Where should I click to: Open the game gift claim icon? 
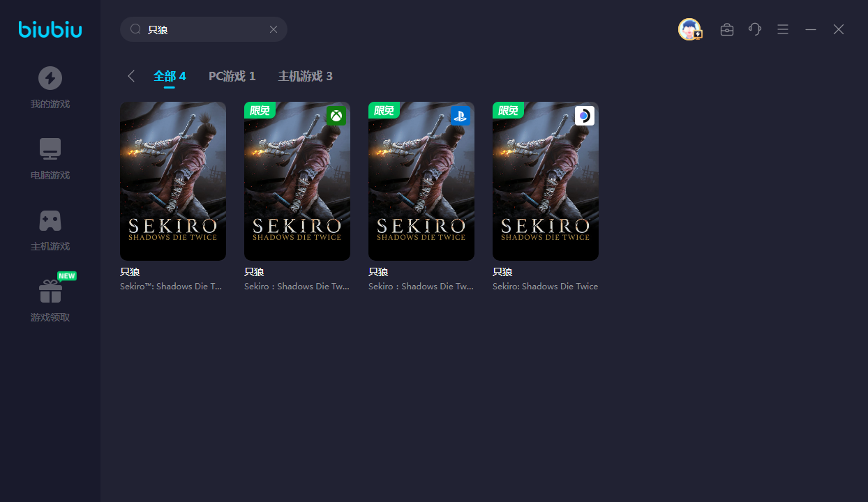pos(50,291)
